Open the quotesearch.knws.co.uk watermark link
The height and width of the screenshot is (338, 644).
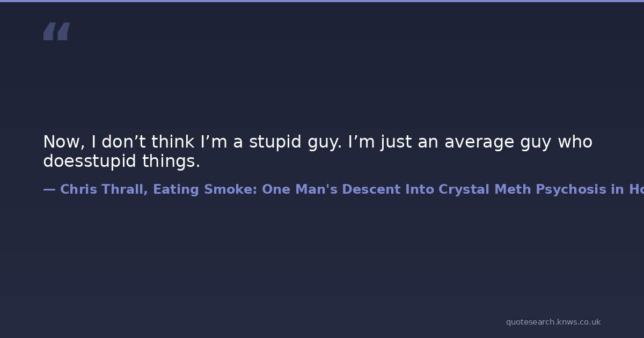click(x=553, y=322)
